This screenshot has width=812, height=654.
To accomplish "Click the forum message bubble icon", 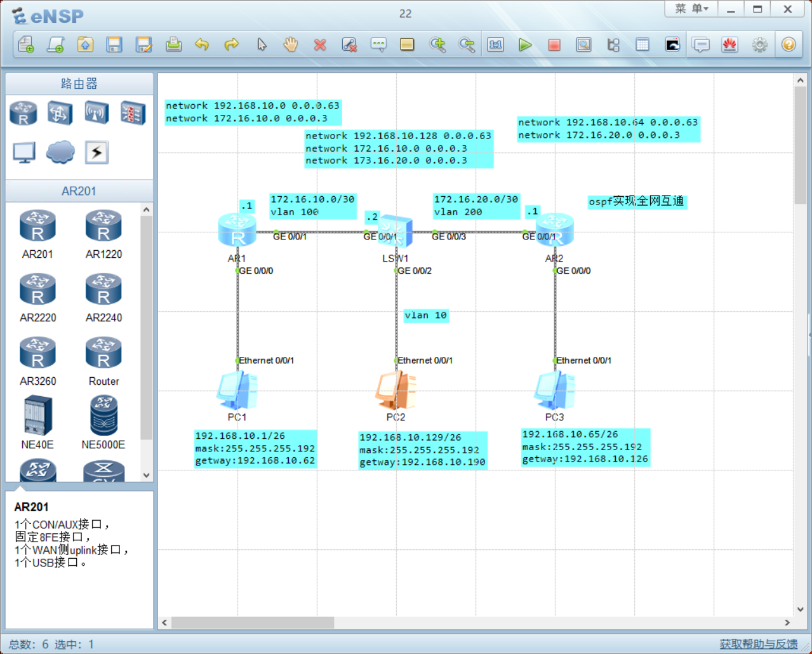I will pos(701,44).
